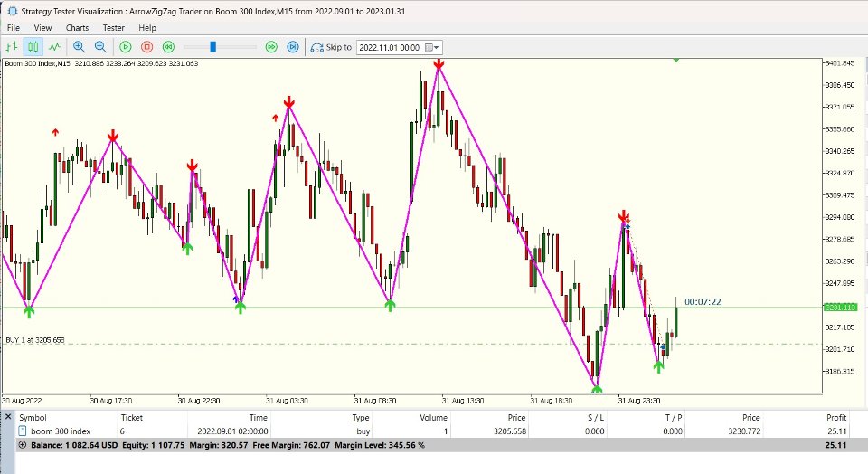Click the Boom 300 Index,M15 chart title

(38, 63)
